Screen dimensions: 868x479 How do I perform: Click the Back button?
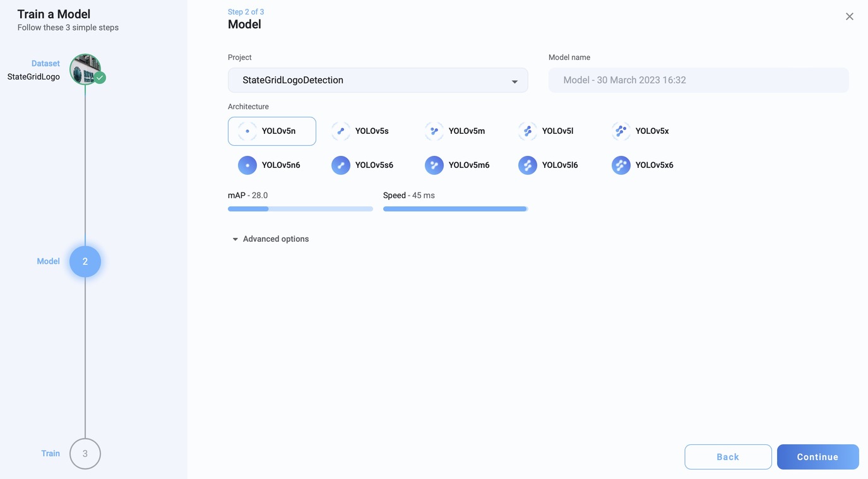728,457
